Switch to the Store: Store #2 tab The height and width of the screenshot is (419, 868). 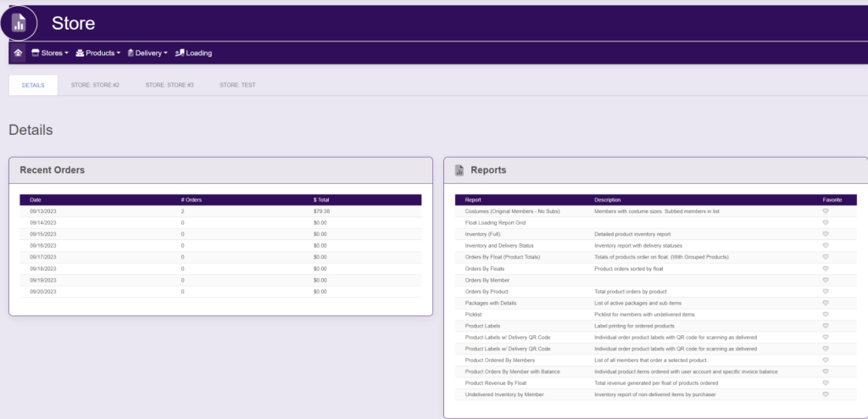[x=95, y=86]
